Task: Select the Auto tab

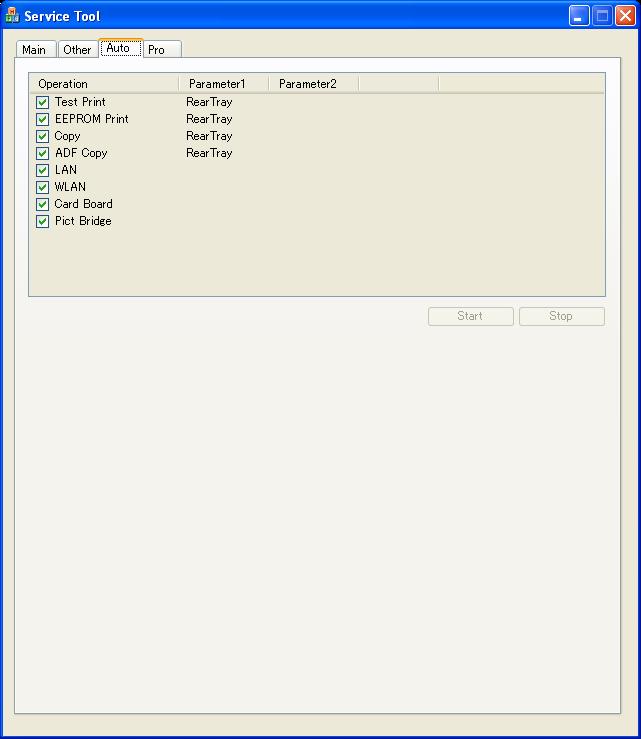Action: 118,48
